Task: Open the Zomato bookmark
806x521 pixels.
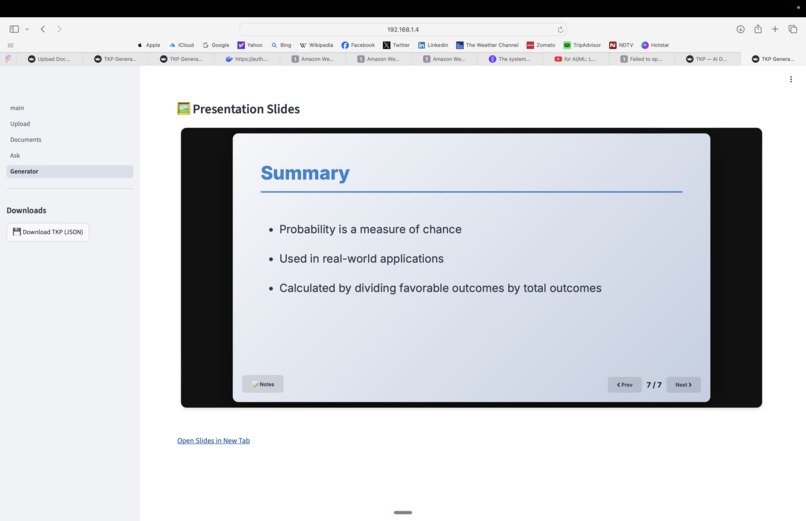Action: click(541, 45)
